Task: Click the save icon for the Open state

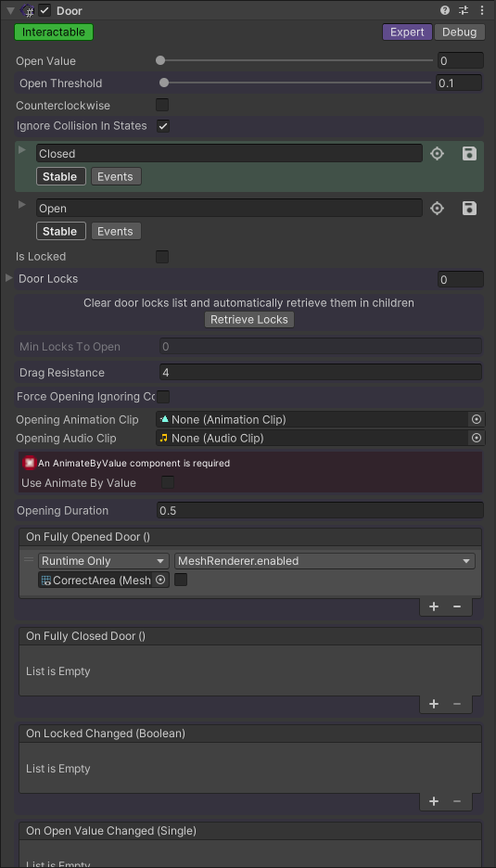Action: click(x=469, y=208)
